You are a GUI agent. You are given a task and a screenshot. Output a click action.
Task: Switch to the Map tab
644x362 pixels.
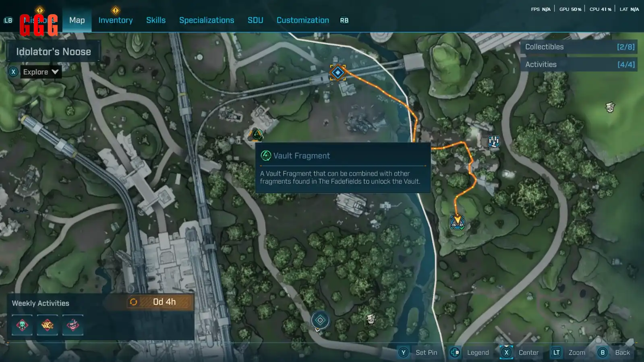coord(77,20)
